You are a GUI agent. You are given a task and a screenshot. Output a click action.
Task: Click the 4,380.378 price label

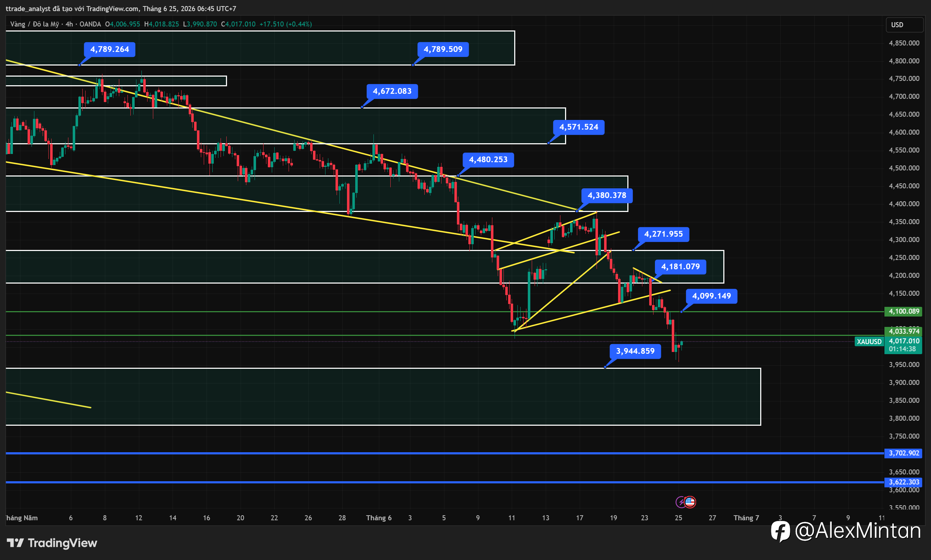[x=607, y=195]
